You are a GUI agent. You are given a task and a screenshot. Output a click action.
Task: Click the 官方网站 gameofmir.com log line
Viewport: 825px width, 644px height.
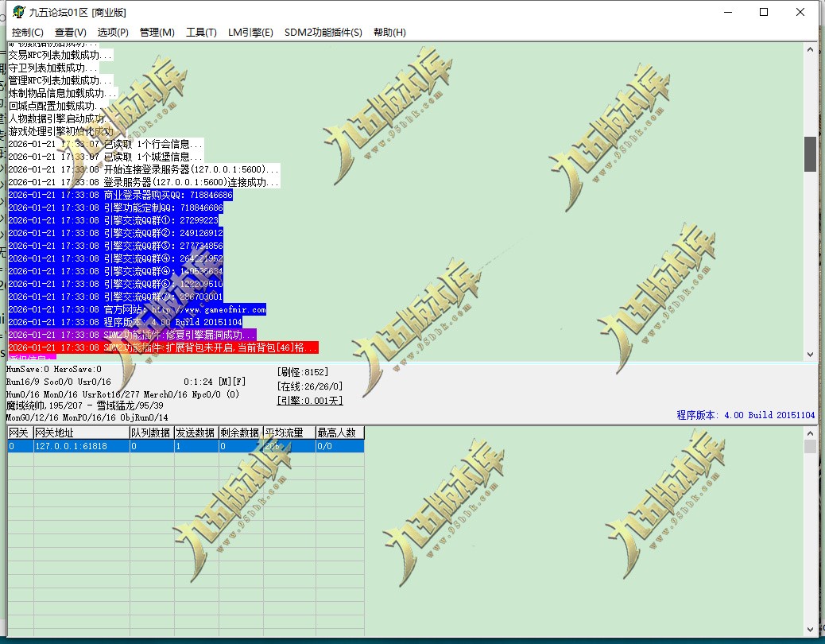[137, 309]
